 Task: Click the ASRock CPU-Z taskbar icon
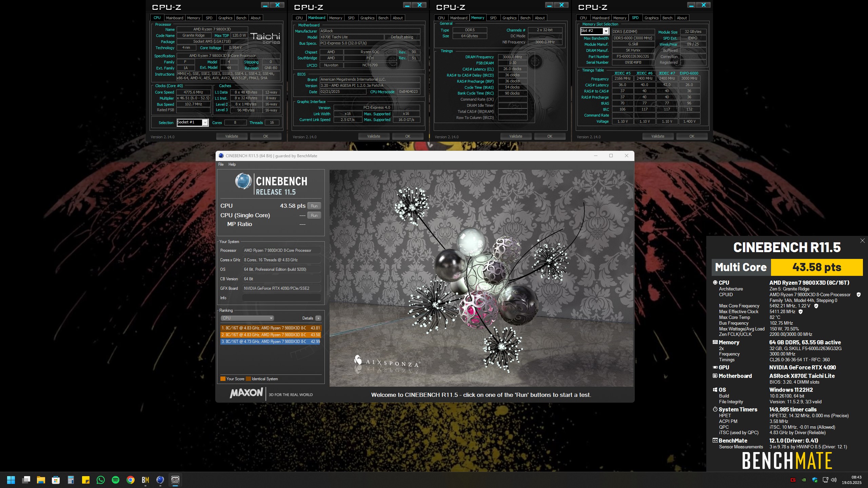(x=175, y=480)
